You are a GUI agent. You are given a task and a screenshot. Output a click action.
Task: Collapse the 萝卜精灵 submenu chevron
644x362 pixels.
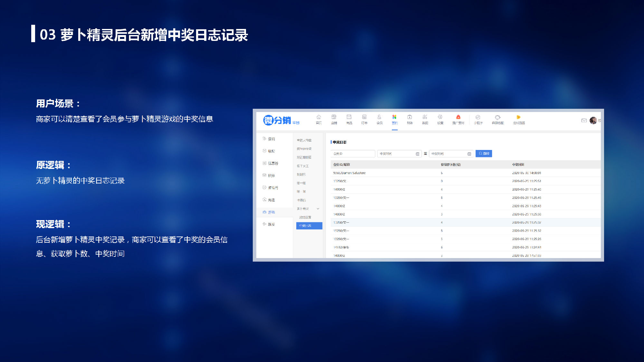click(318, 209)
